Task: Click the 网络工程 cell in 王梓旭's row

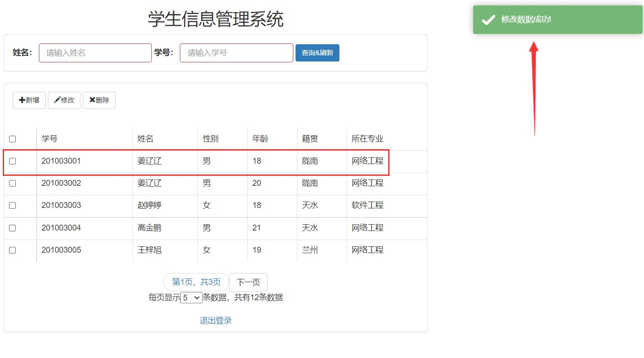Action: (x=367, y=250)
